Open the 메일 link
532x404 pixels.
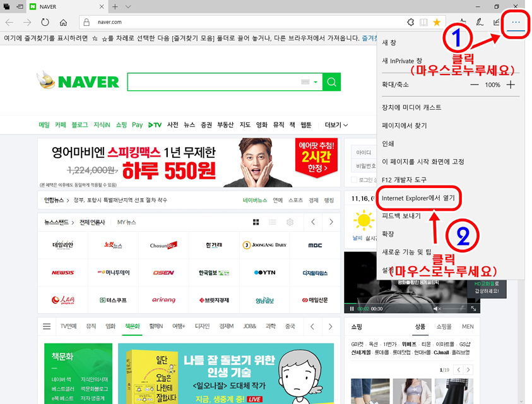(44, 125)
